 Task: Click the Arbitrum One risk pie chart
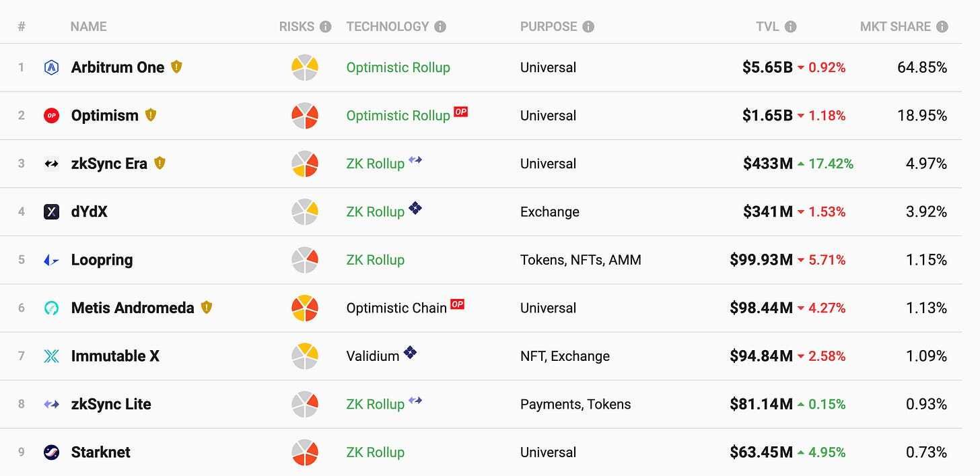click(x=305, y=67)
